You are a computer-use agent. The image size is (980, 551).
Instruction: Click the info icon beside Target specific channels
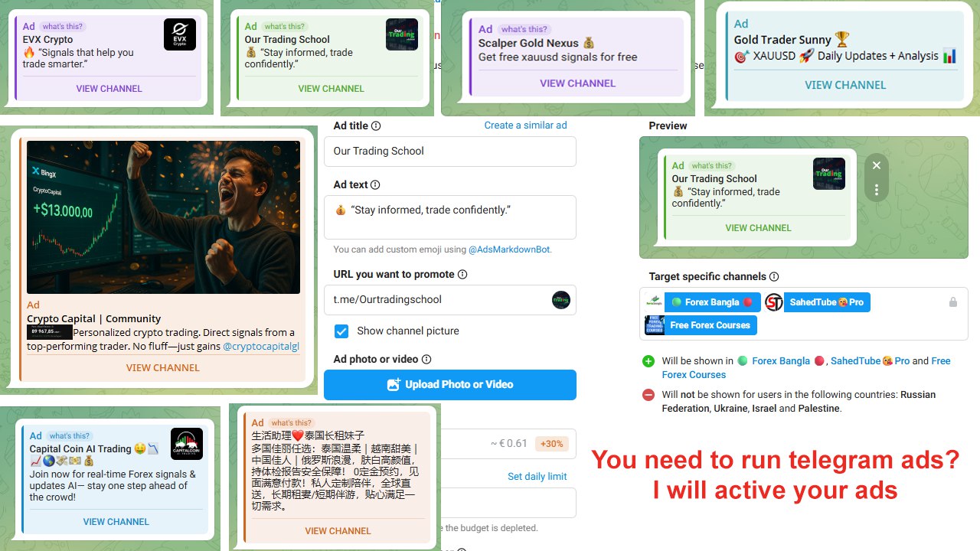(774, 277)
